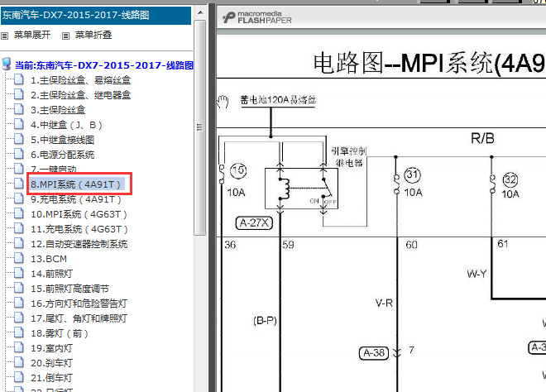Select 19.室内灯 entry

point(51,348)
